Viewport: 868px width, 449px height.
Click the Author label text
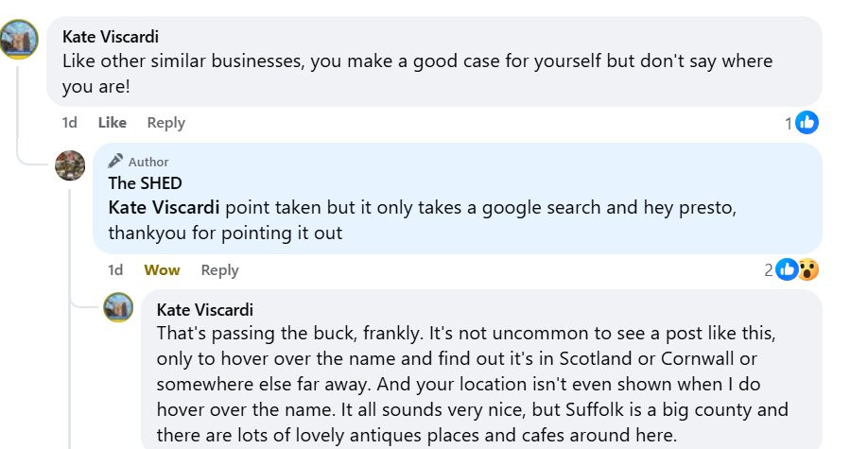click(148, 163)
